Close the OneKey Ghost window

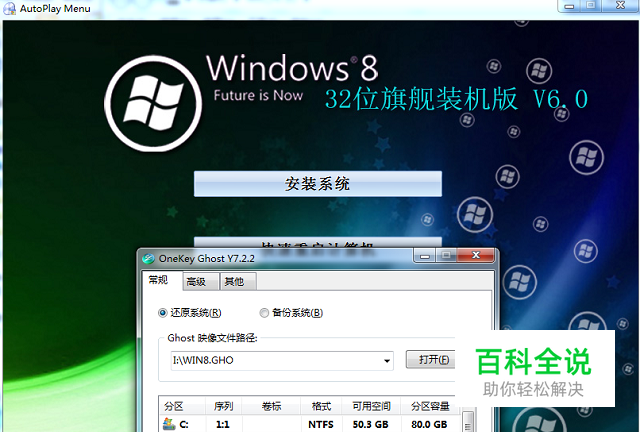476,256
